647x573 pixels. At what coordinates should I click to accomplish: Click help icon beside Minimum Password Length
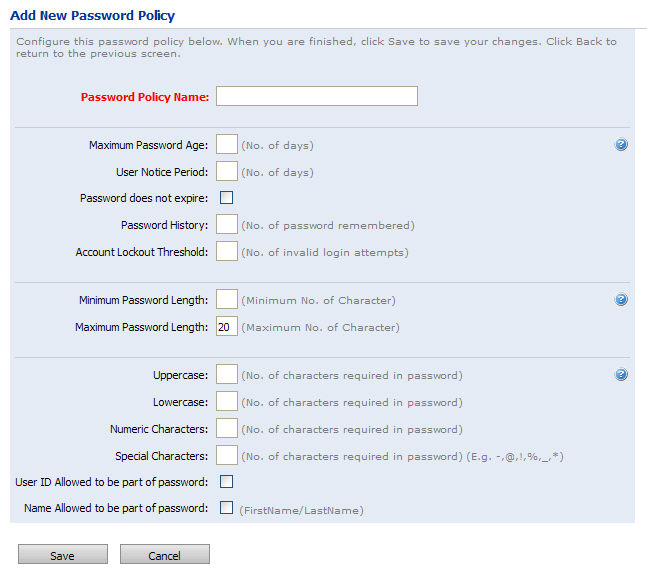[x=621, y=300]
